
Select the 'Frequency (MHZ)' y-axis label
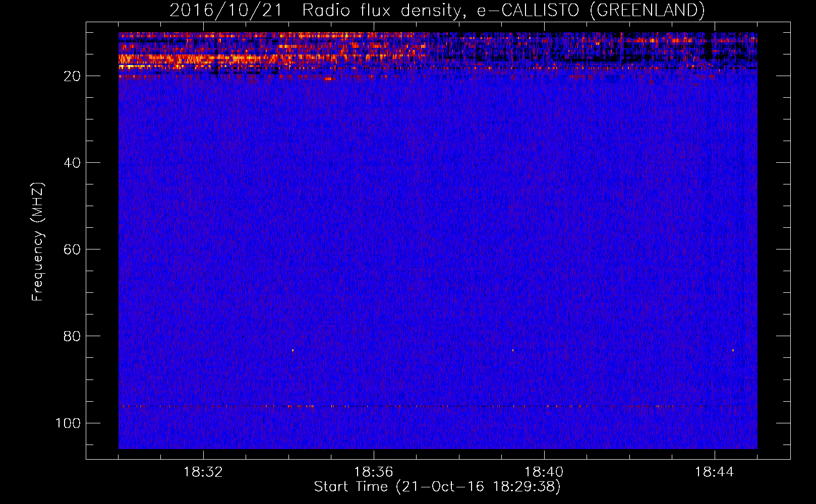[38, 242]
